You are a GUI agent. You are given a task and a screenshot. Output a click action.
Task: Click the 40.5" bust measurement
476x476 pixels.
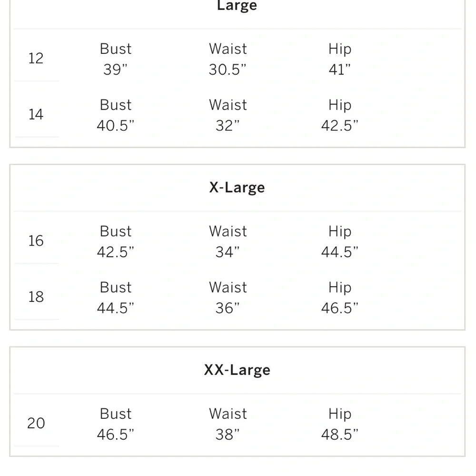(115, 126)
